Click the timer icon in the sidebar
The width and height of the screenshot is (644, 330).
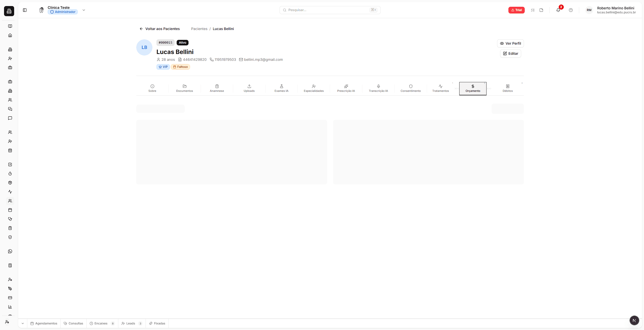(10, 174)
